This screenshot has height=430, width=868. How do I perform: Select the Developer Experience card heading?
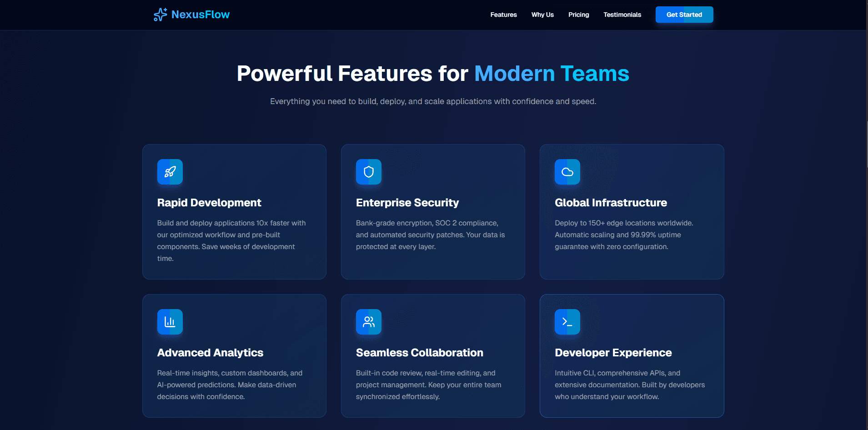click(x=613, y=353)
